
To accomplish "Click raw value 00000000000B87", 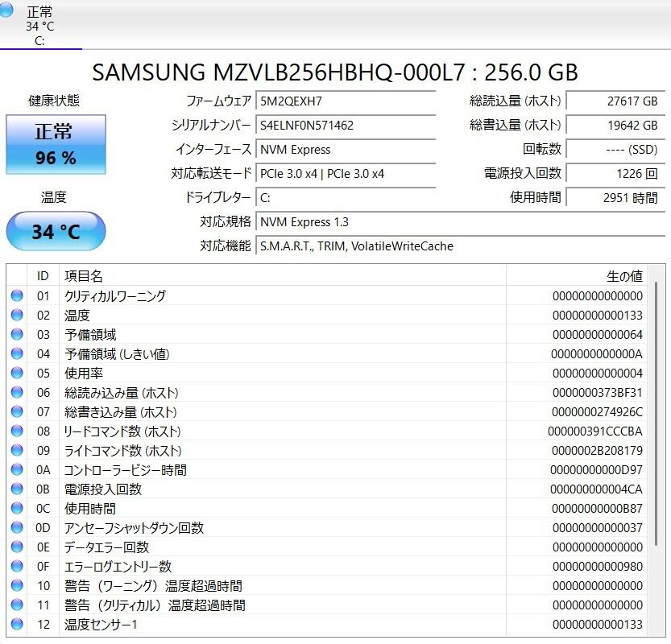I will [x=598, y=509].
